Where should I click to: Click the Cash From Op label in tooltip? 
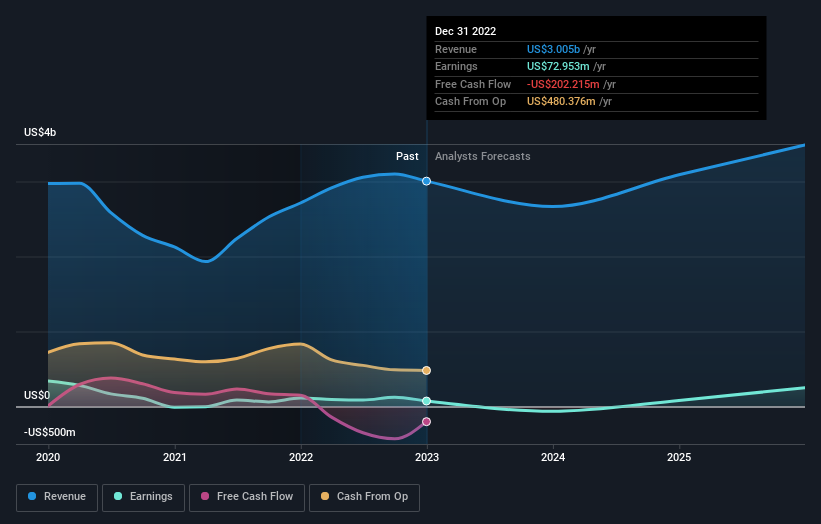[x=471, y=102]
